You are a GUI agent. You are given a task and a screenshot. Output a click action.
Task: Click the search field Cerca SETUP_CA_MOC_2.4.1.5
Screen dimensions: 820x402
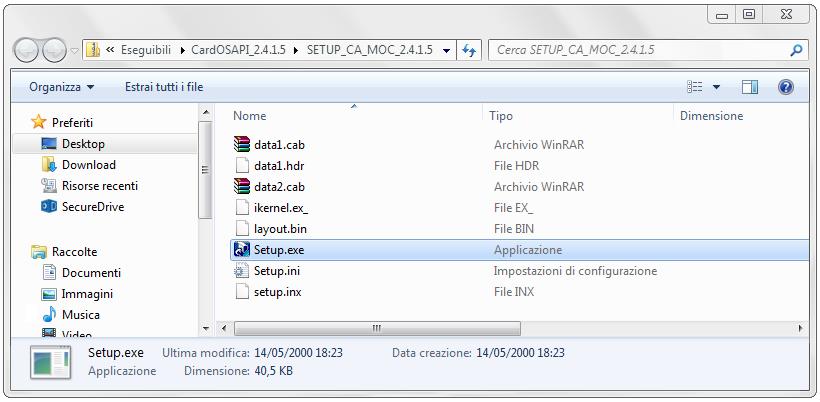tap(640, 50)
